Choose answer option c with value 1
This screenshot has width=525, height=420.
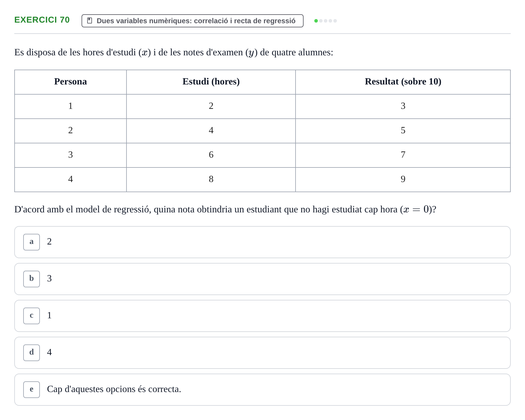coord(262,316)
